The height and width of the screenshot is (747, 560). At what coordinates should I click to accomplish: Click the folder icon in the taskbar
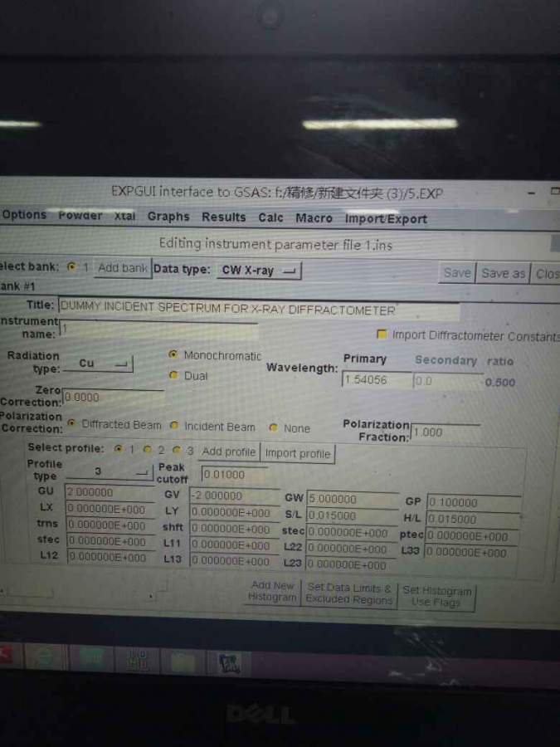pos(183,662)
